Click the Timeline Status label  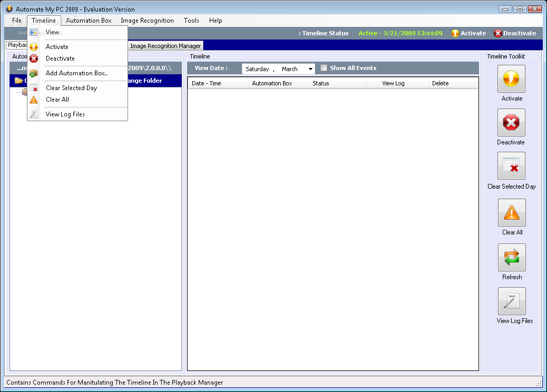[x=324, y=33]
